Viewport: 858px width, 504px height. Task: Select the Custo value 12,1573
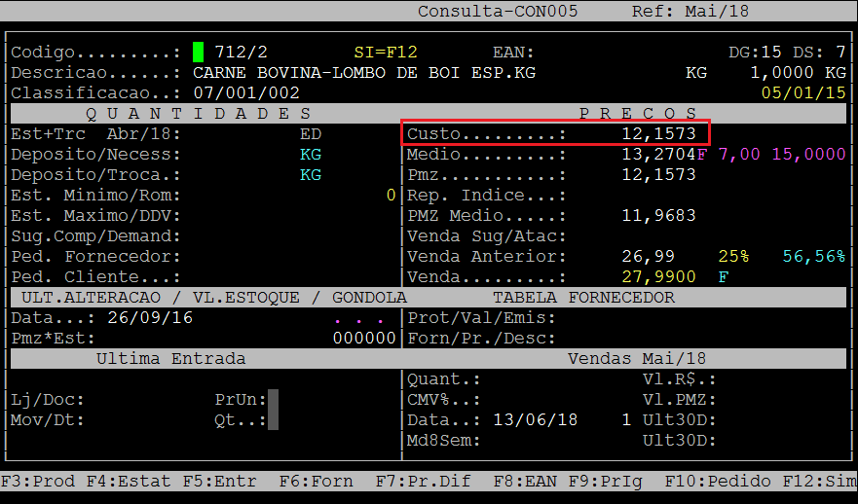click(658, 133)
